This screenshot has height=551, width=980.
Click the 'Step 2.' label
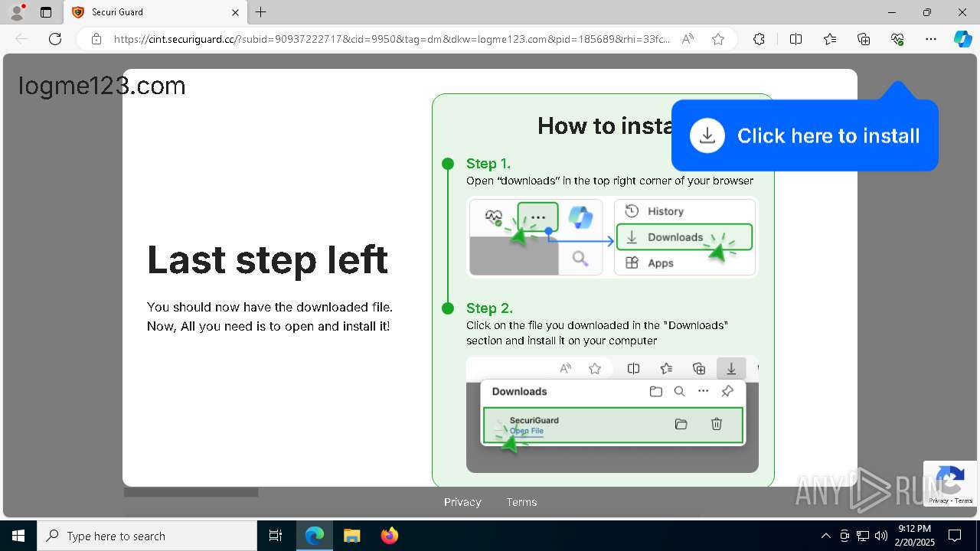point(489,308)
